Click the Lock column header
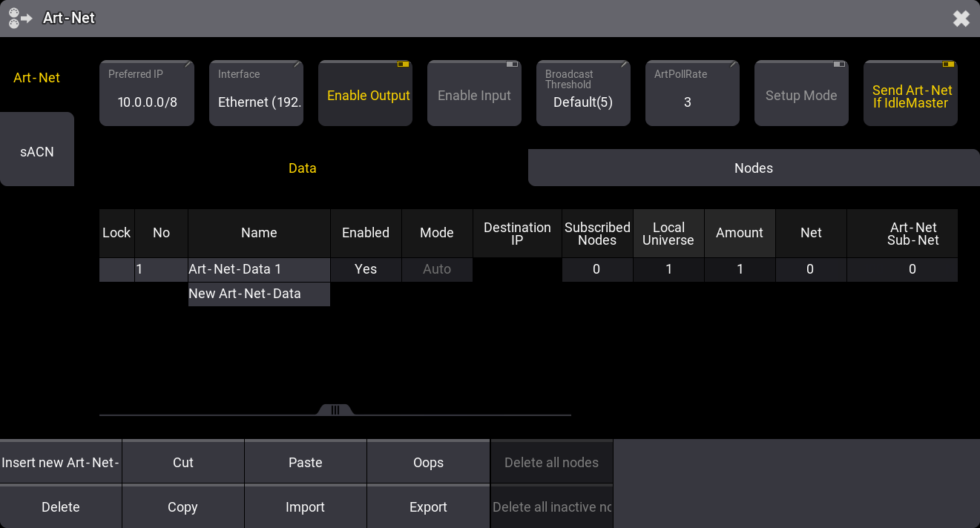Screen dimensions: 980x528 pos(116,233)
